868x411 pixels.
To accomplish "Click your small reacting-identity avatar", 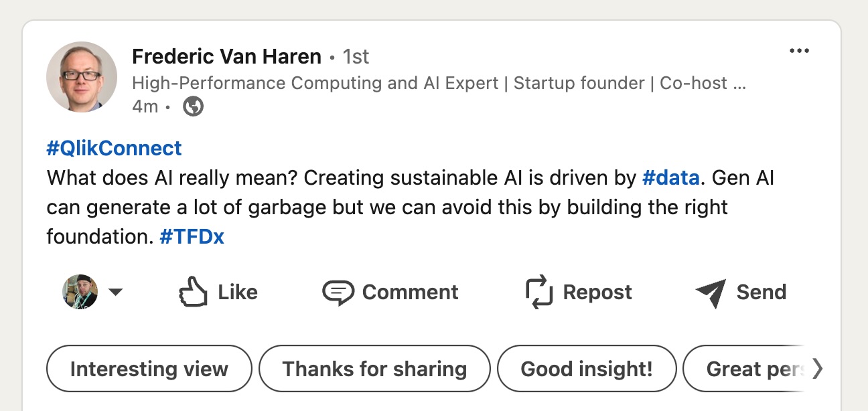I will click(80, 292).
